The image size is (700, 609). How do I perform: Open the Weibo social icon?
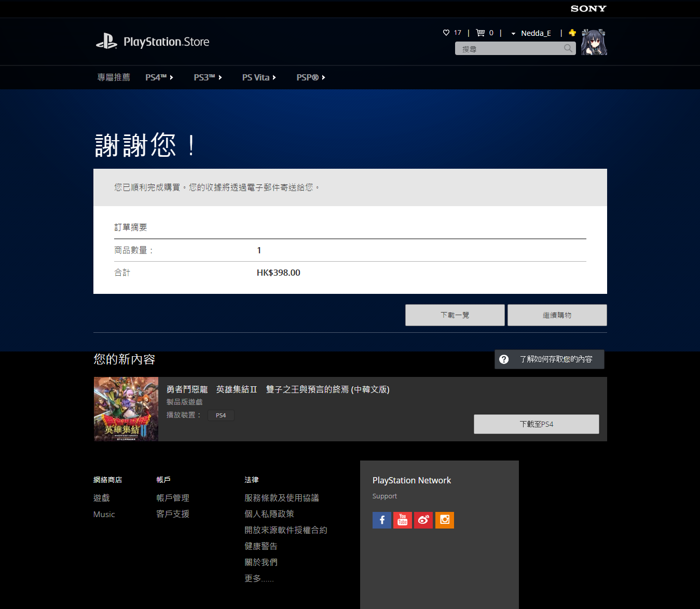coord(423,520)
